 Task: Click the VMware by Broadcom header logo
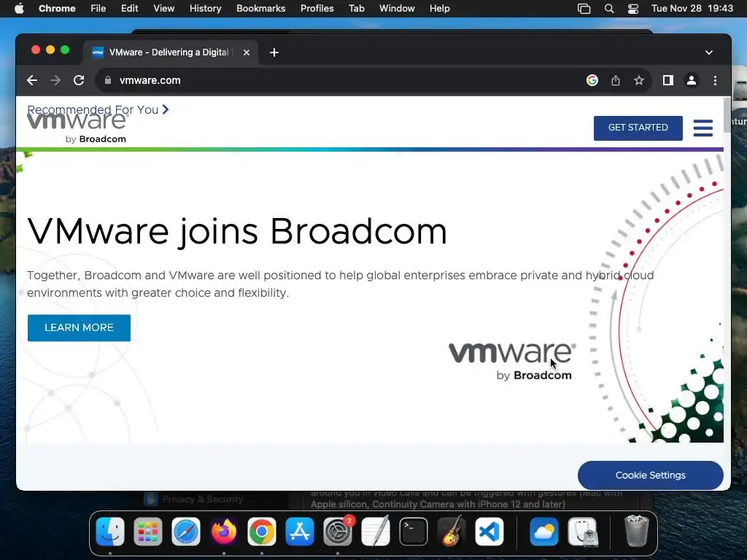click(77, 127)
